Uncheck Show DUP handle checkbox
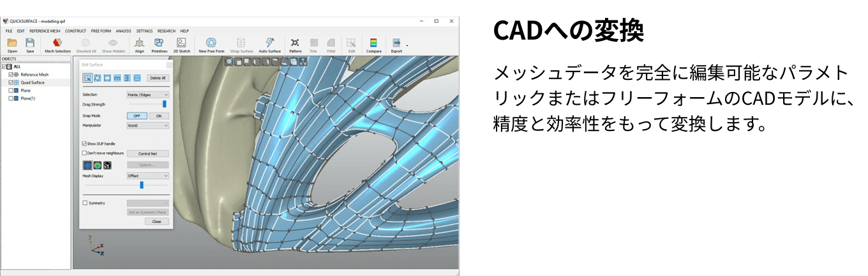 click(x=85, y=144)
